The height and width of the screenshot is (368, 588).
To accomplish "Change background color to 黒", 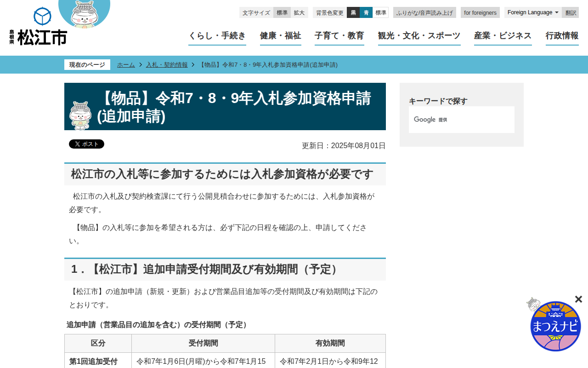I will pos(353,12).
